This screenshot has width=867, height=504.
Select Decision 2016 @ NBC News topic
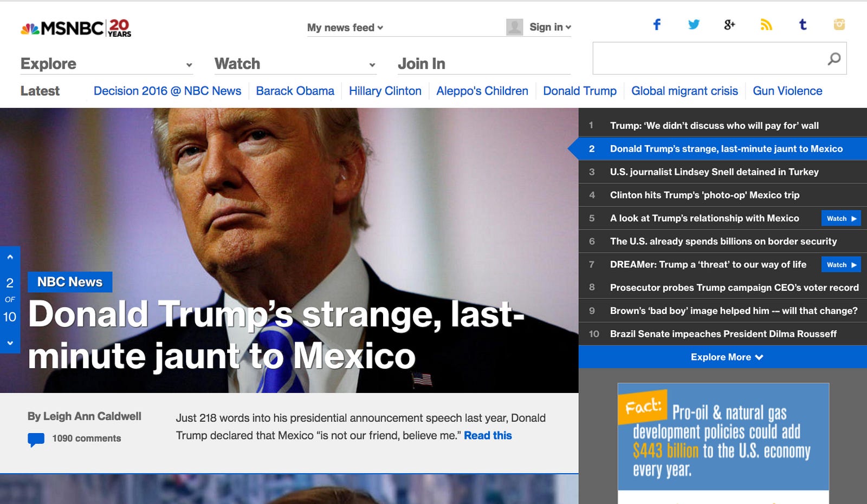pyautogui.click(x=167, y=91)
